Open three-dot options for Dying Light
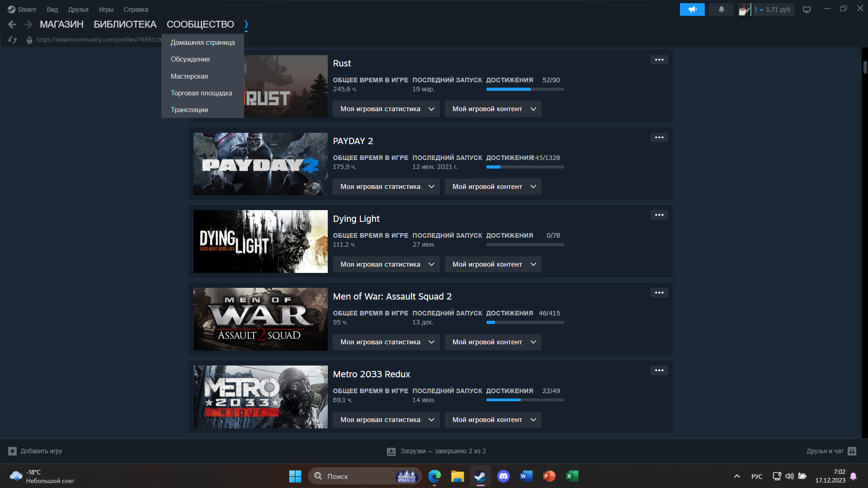 659,215
